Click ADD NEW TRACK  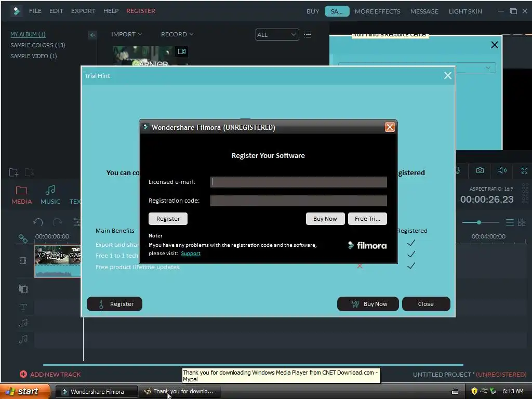pos(50,374)
